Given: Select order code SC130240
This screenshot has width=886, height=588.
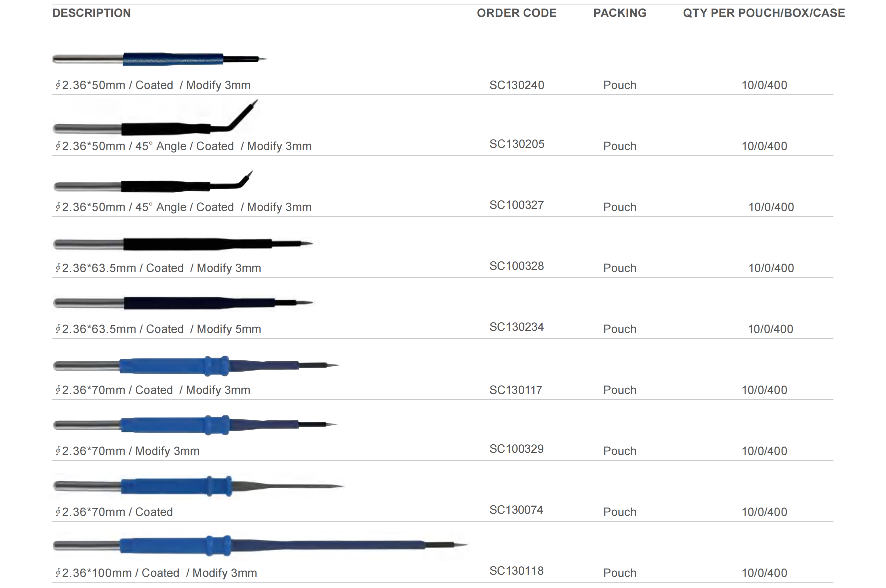Looking at the screenshot, I should pyautogui.click(x=516, y=85).
